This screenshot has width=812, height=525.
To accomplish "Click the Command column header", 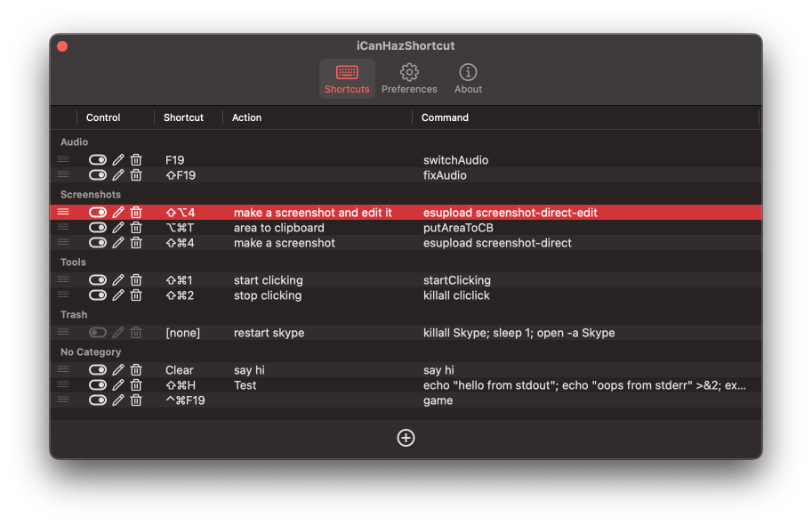I will [x=445, y=117].
